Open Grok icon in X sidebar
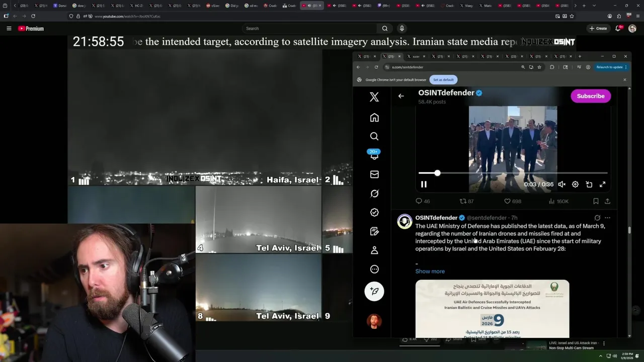Image resolution: width=644 pixels, height=362 pixels. 374,194
